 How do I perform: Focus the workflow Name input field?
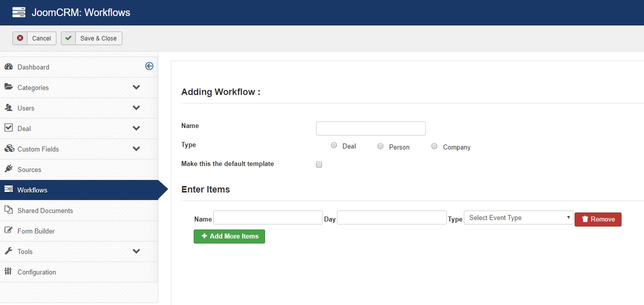pyautogui.click(x=370, y=128)
